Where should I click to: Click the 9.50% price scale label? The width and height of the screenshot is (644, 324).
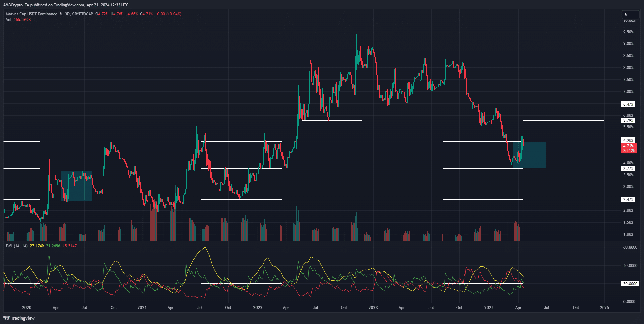click(x=628, y=32)
